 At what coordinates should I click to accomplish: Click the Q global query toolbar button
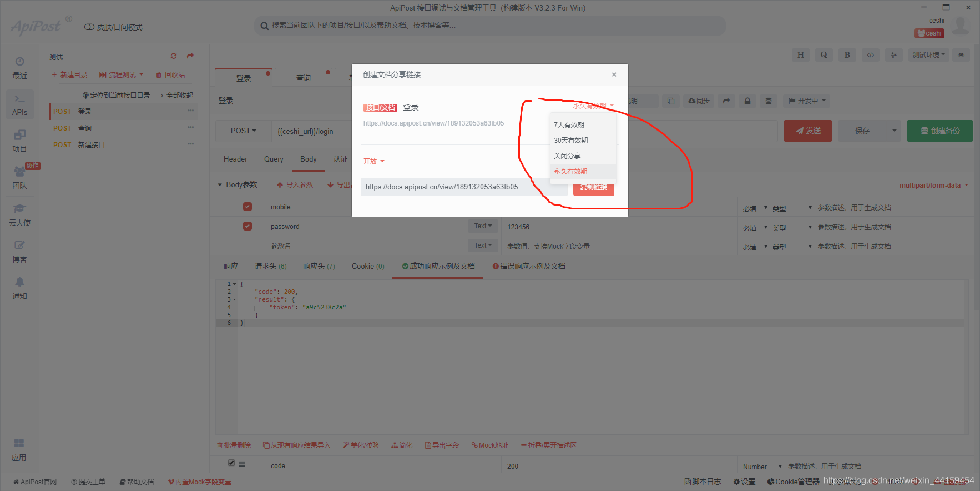(x=824, y=55)
